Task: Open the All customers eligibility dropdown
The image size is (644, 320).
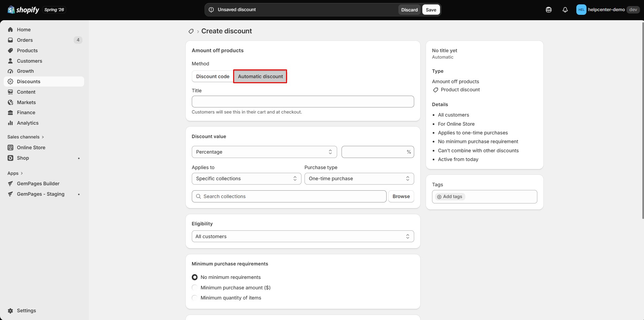Action: click(303, 236)
